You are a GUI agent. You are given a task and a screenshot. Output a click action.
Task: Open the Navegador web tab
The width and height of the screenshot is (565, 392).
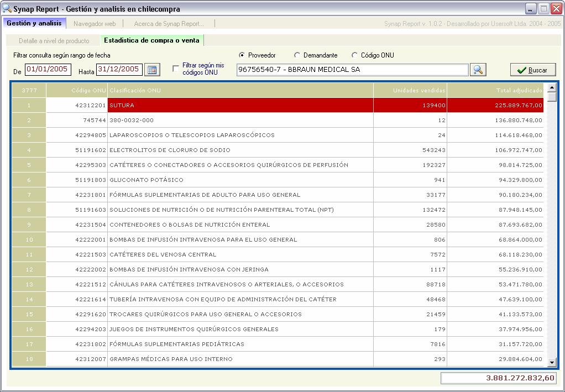(x=95, y=24)
